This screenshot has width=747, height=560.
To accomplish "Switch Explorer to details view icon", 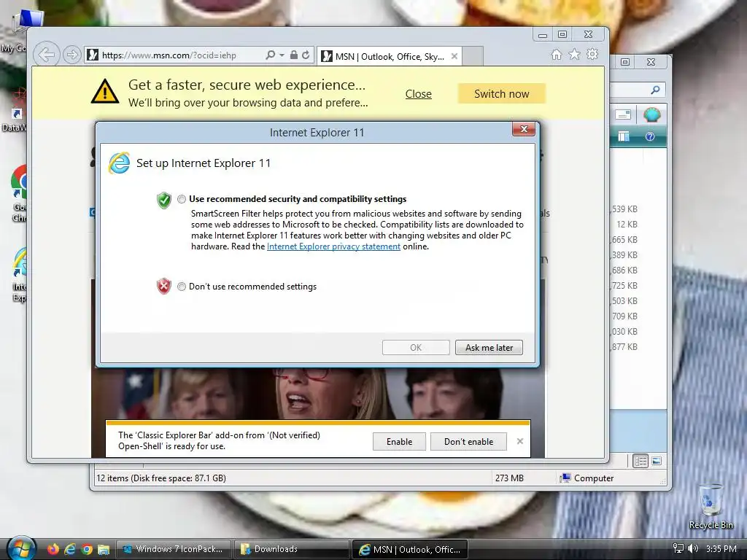I will click(640, 461).
